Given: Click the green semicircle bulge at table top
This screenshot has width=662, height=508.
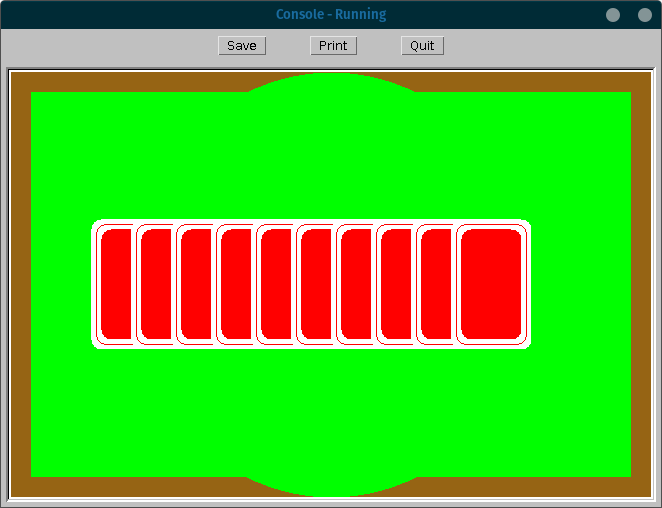Looking at the screenshot, I should 331,82.
